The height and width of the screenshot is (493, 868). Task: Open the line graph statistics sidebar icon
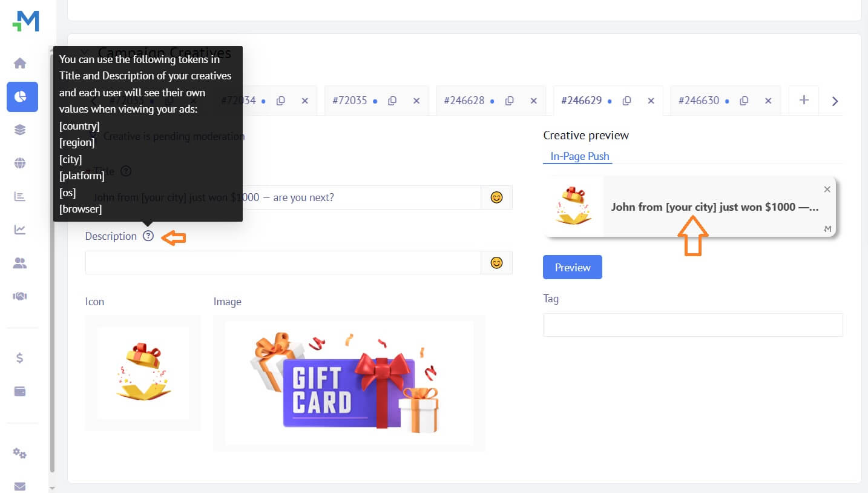(x=20, y=230)
